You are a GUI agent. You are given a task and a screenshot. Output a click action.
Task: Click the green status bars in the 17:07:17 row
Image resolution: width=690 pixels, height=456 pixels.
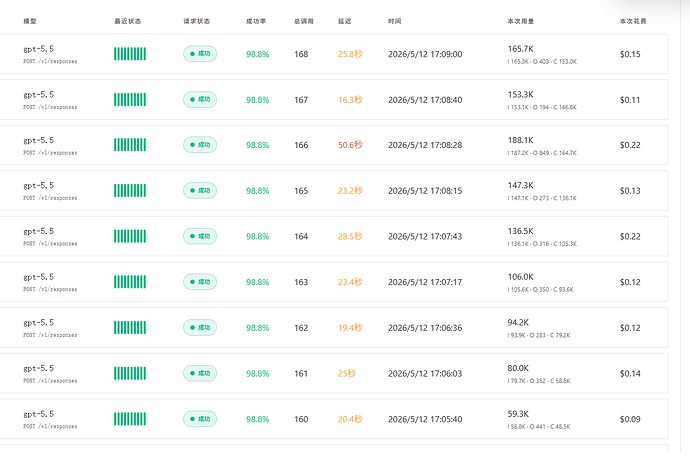(130, 282)
